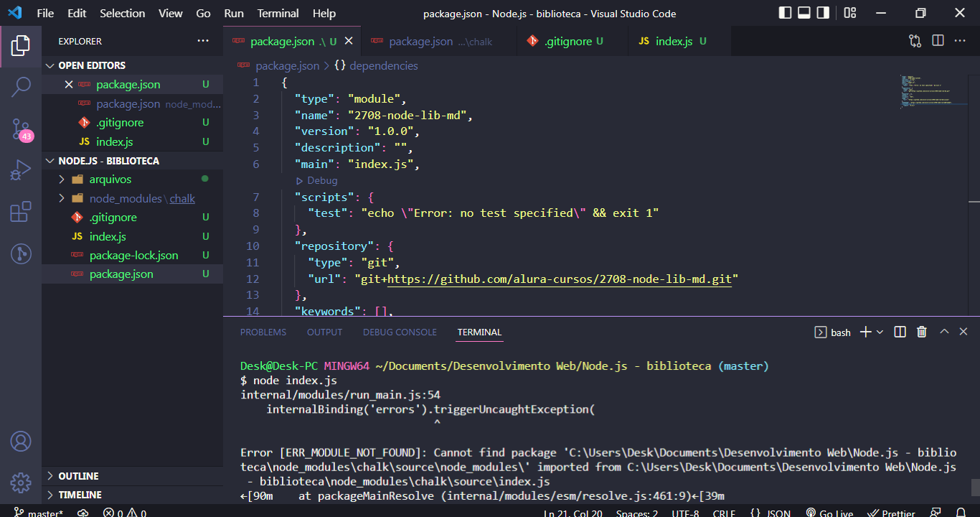
Task: Open the Help menu
Action: pyautogui.click(x=324, y=13)
